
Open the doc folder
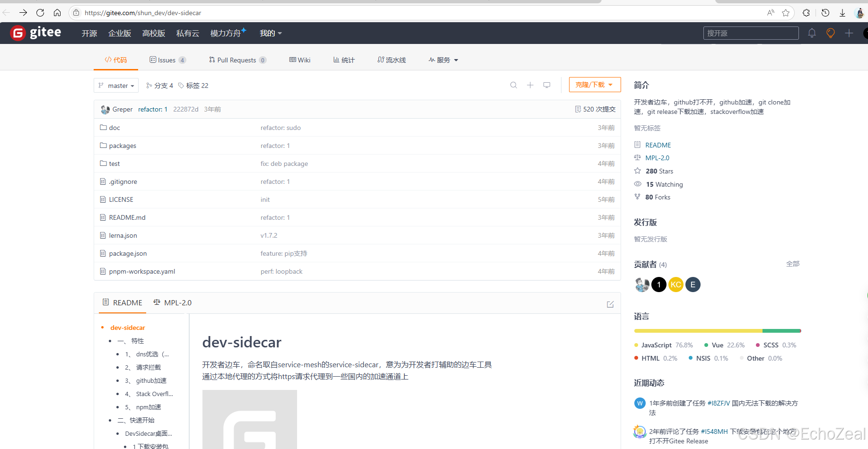point(114,128)
